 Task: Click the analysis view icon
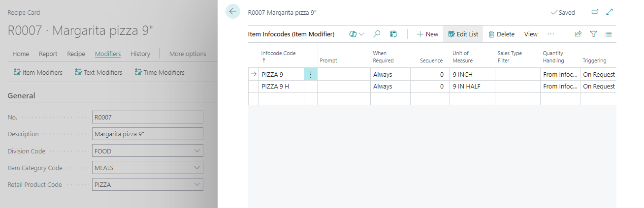point(393,34)
